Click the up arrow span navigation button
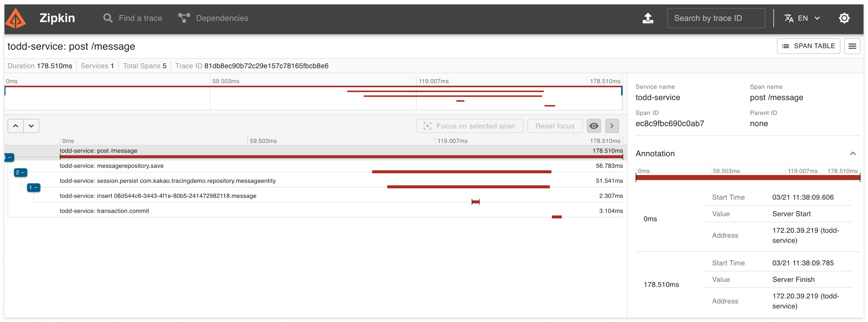The image size is (868, 322). click(x=16, y=126)
